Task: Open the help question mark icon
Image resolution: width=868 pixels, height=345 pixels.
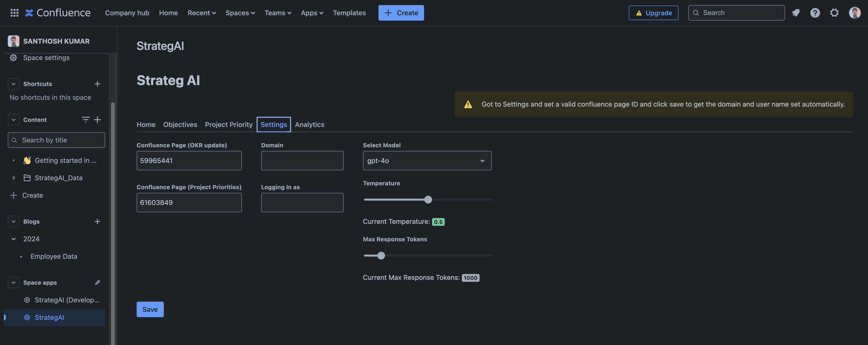Action: pos(815,13)
